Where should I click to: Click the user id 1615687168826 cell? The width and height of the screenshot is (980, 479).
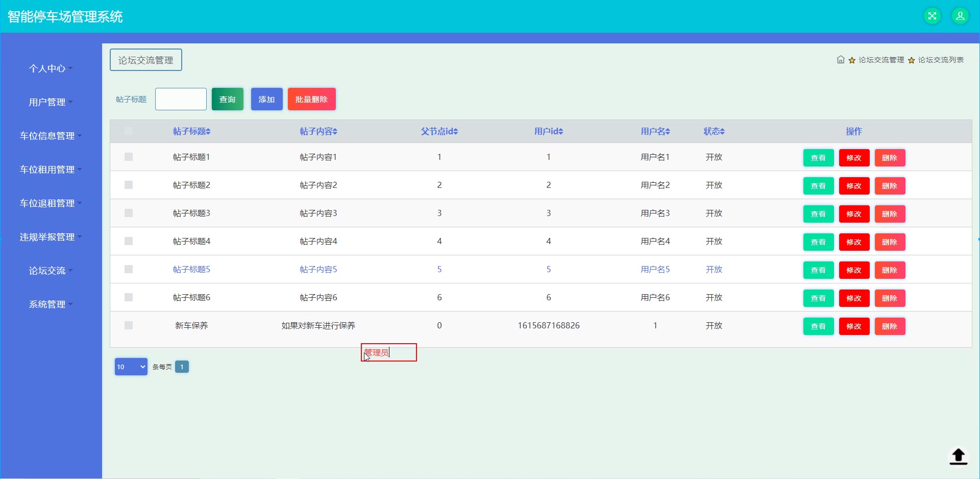point(549,325)
